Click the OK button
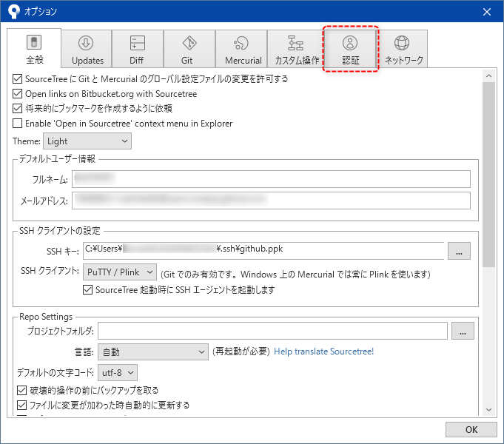 [x=471, y=429]
